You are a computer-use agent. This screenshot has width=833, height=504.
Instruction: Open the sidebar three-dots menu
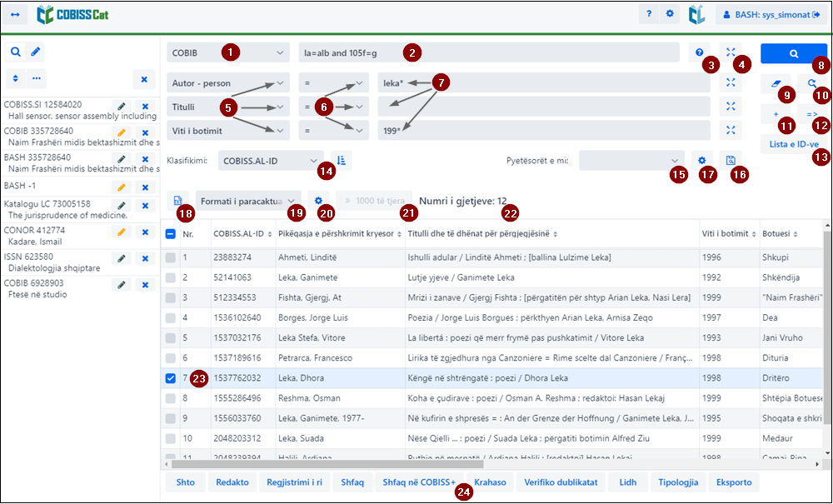(36, 78)
